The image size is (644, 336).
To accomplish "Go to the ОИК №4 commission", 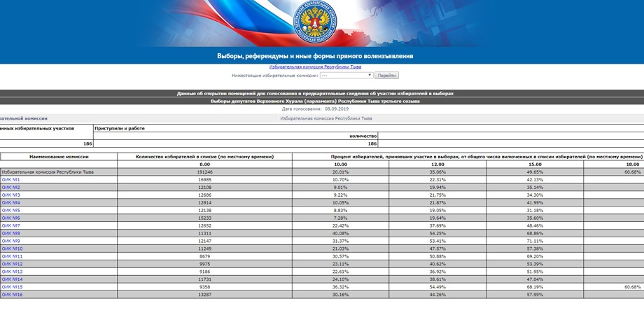I will [x=10, y=203].
